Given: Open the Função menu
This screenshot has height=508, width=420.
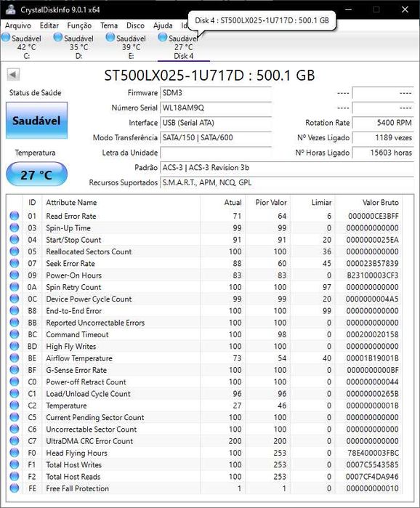Looking at the screenshot, I should (x=79, y=25).
